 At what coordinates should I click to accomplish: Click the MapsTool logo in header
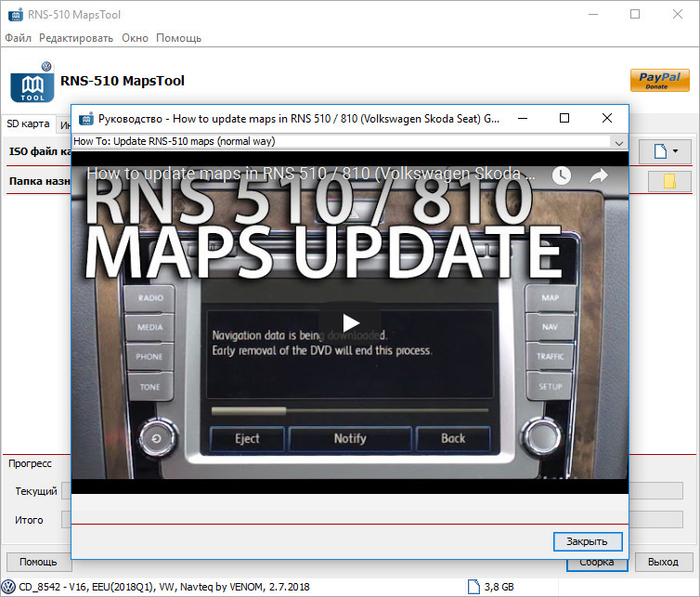pos(32,82)
